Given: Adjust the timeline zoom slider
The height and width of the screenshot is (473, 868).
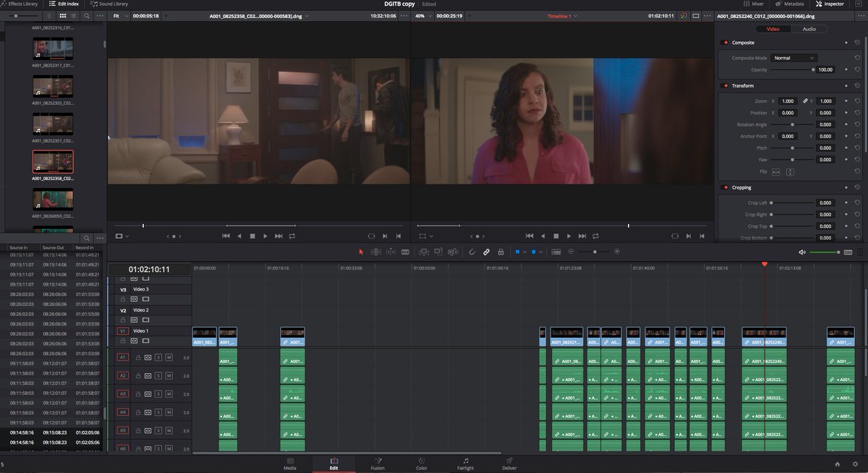Looking at the screenshot, I should pos(594,252).
